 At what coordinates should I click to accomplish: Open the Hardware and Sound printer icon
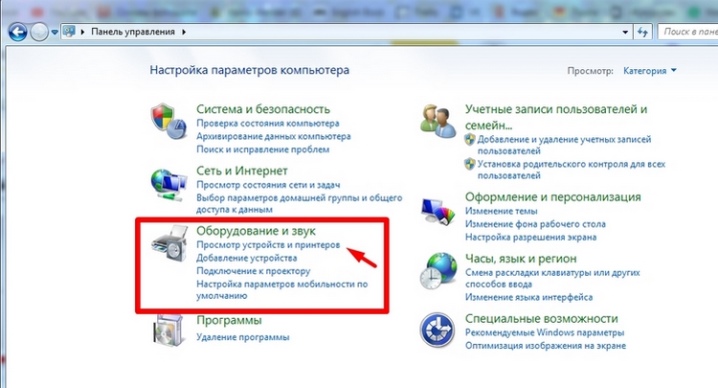coord(169,243)
